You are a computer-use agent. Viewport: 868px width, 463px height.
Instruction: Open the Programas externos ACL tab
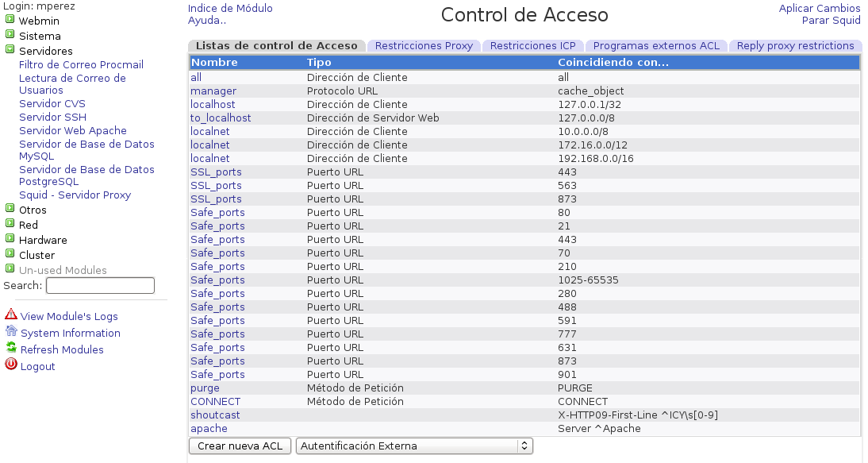(656, 46)
